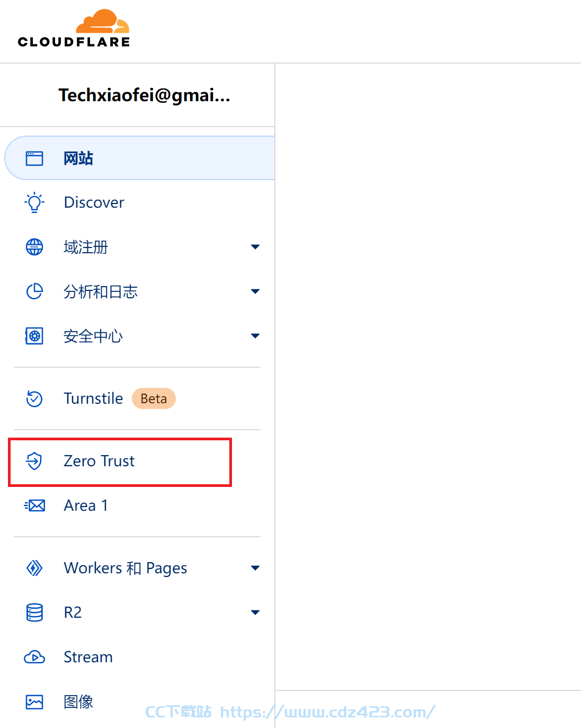Screen dimensions: 581x728
Task: Click the Workers 和 Pages diamond icon
Action: click(34, 568)
